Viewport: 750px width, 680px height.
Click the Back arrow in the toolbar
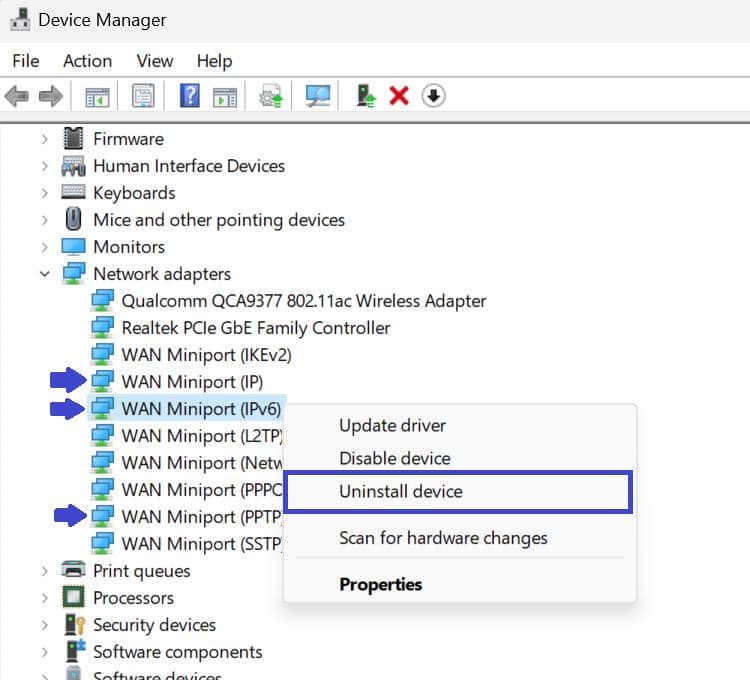17,96
